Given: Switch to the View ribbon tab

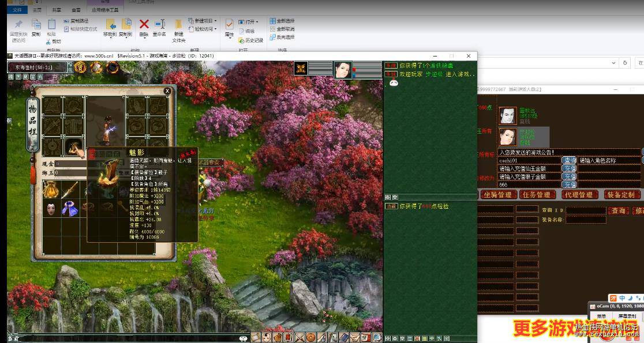Looking at the screenshot, I should click(x=76, y=10).
